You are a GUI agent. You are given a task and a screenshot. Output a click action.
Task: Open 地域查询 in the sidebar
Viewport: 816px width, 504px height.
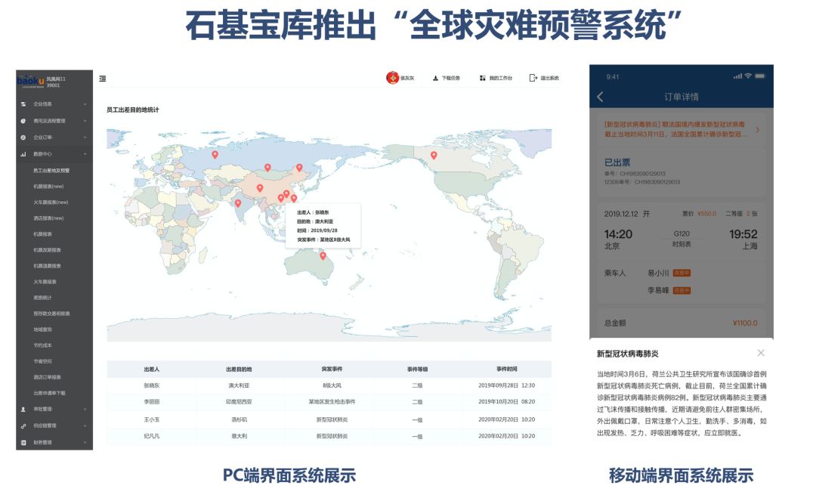coord(42,329)
